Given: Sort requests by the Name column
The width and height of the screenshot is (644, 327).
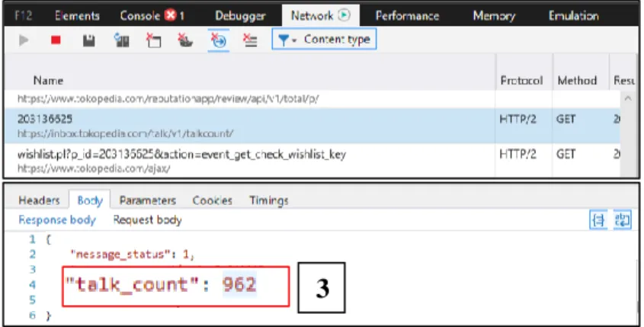Looking at the screenshot, I should pos(48,81).
